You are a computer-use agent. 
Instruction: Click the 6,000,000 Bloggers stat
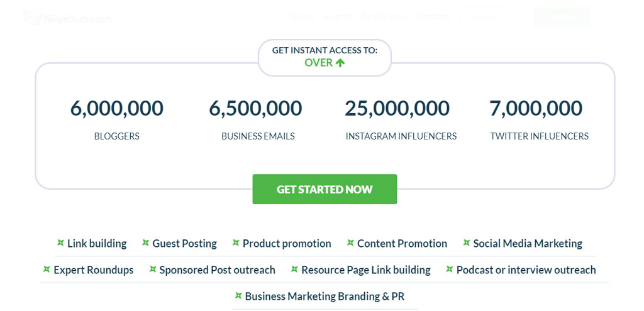point(116,119)
